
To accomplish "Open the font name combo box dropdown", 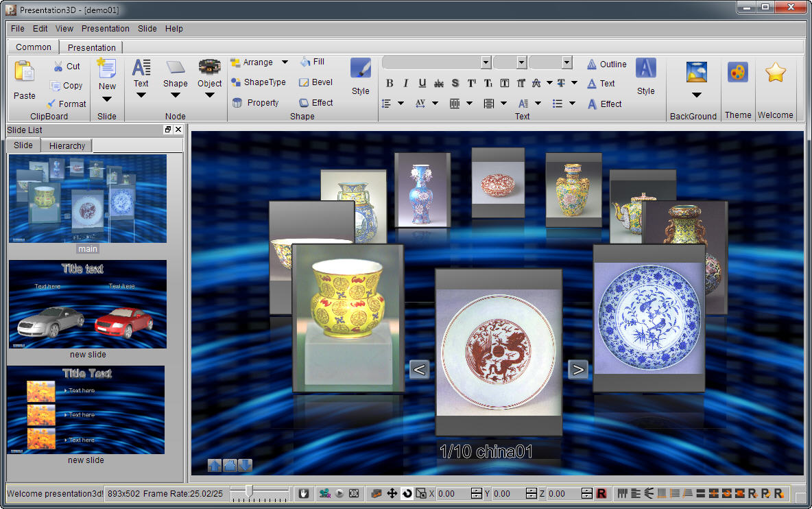I will (x=486, y=62).
